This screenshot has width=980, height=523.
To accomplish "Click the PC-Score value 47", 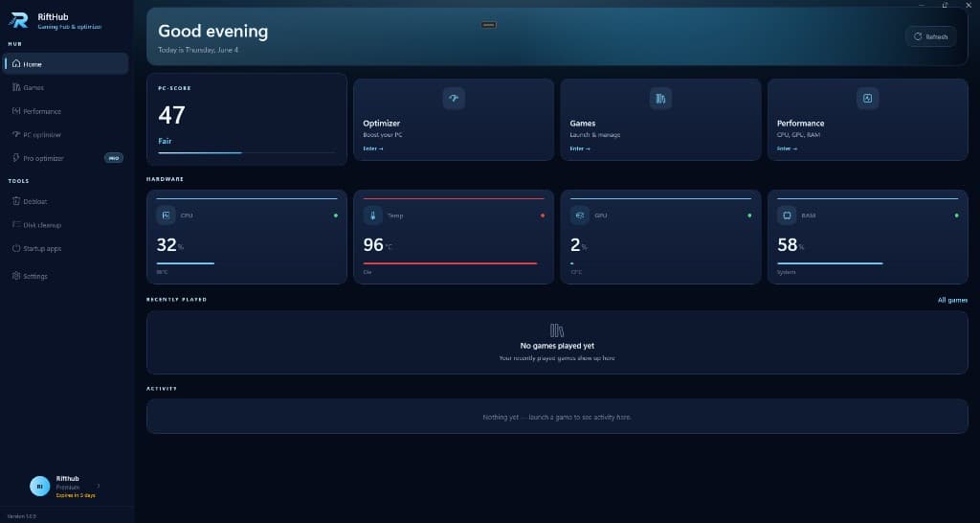I will [x=171, y=115].
